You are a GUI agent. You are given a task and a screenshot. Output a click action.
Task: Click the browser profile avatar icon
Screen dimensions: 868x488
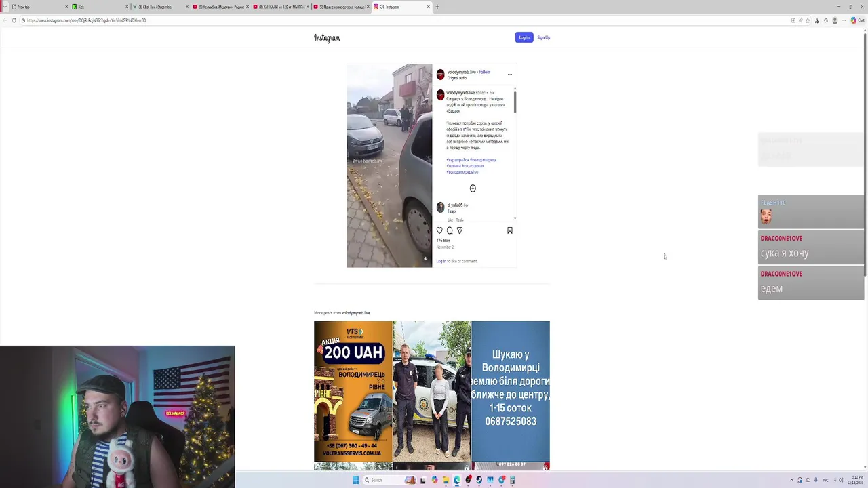(835, 20)
